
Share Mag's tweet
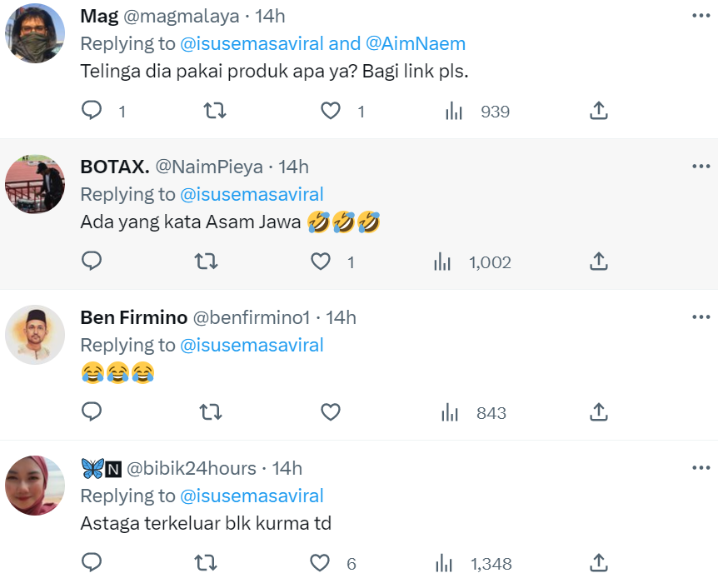coord(598,111)
